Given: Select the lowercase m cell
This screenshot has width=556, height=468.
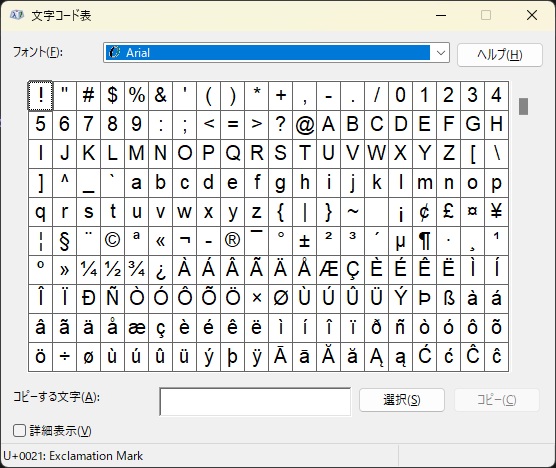Looking at the screenshot, I should [x=424, y=183].
